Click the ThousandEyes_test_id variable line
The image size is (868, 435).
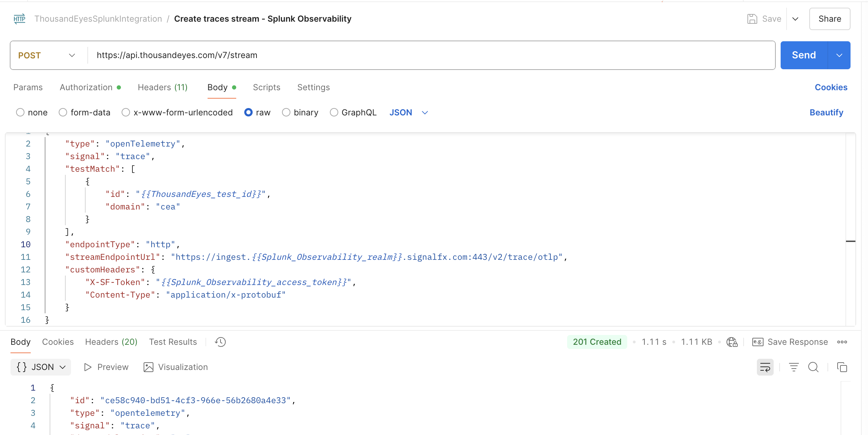pyautogui.click(x=188, y=194)
